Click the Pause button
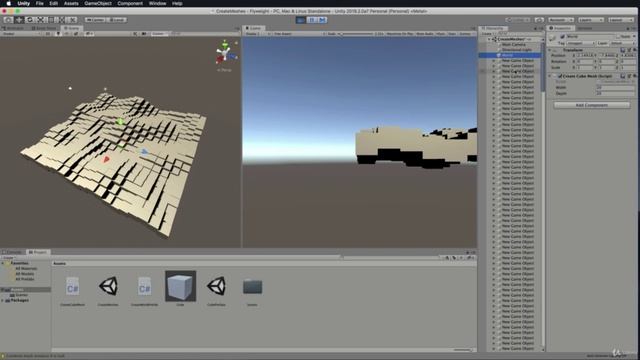This screenshot has width=640, height=360. (311, 20)
